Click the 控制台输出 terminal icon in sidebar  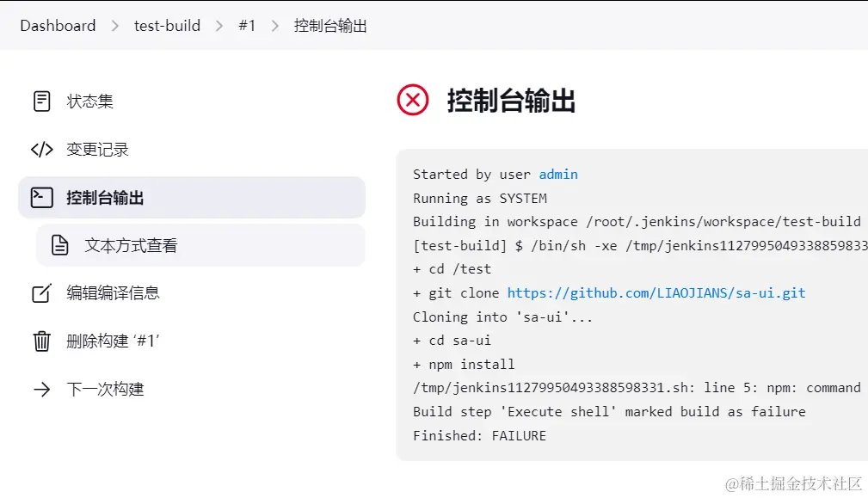[41, 198]
